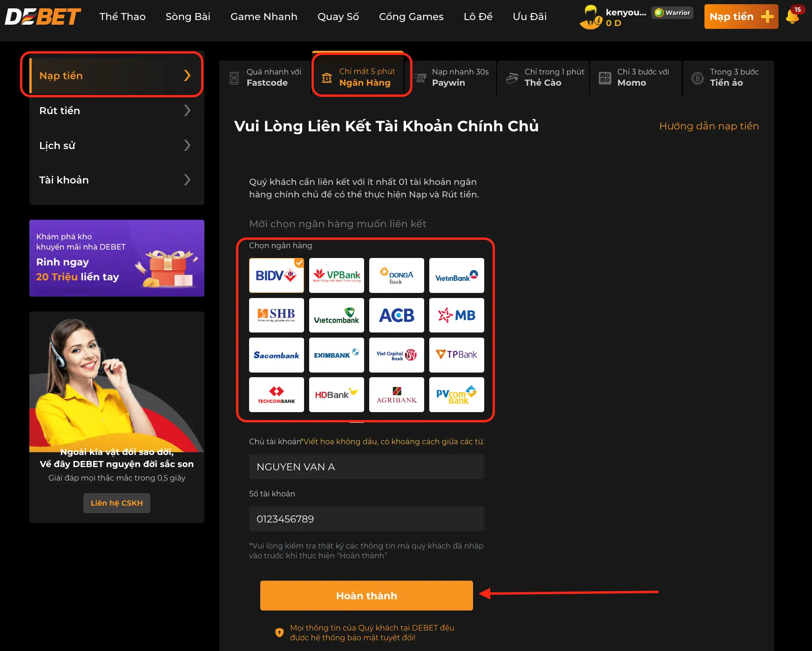
Task: Expand Lịch sử sidebar chevron
Action: click(187, 145)
